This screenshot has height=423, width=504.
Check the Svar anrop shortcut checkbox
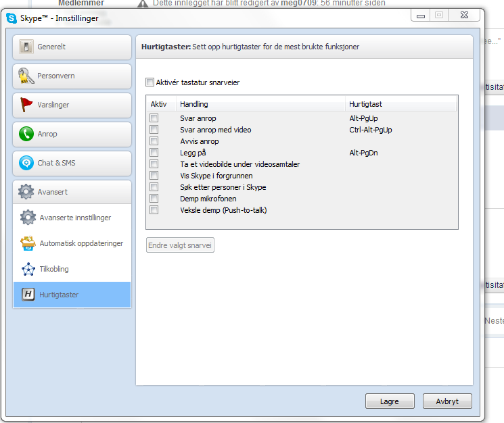tap(154, 118)
